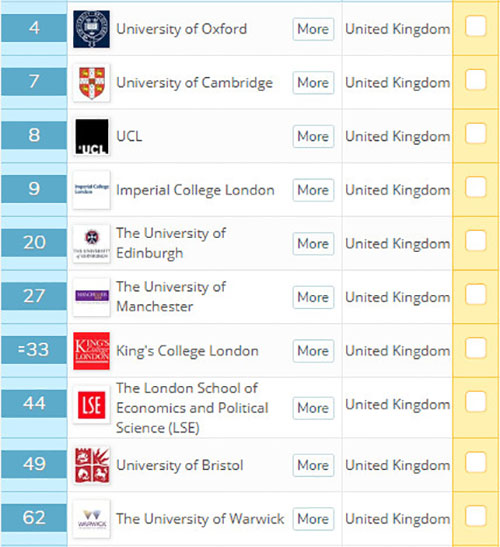Screen dimensions: 500x547
Task: Expand More for University of Cambridge
Action: pos(313,83)
